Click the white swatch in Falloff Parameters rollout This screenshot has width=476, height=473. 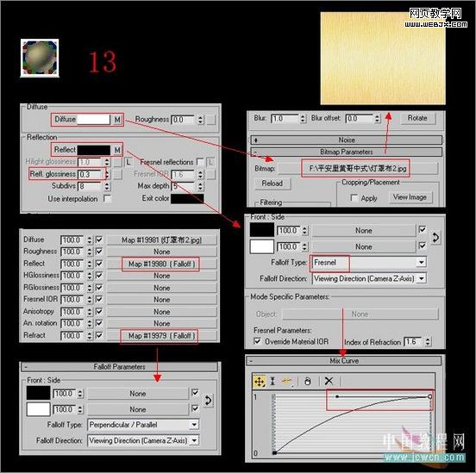38,409
